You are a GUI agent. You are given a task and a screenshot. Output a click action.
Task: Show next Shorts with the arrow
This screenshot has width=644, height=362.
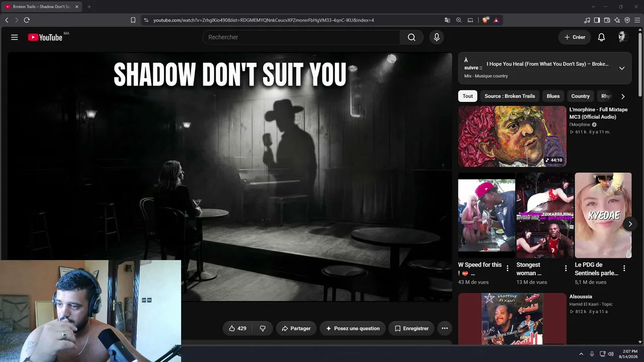[630, 224]
